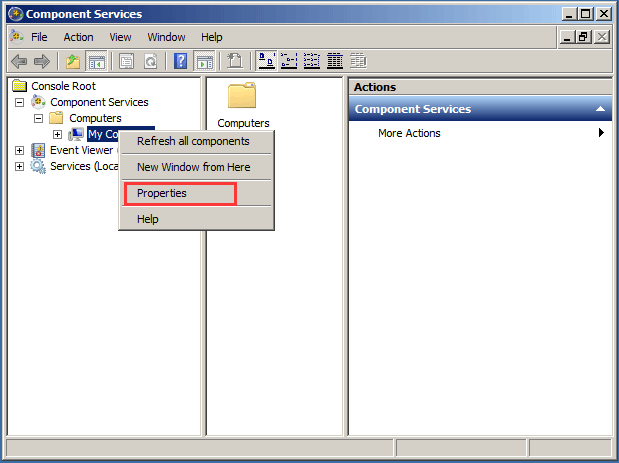Minimize the inner console child window
The height and width of the screenshot is (463, 619).
point(567,37)
